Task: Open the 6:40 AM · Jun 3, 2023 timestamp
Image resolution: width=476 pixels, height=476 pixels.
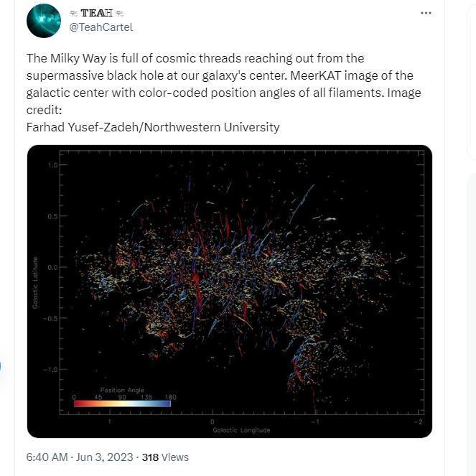Action: pyautogui.click(x=80, y=457)
